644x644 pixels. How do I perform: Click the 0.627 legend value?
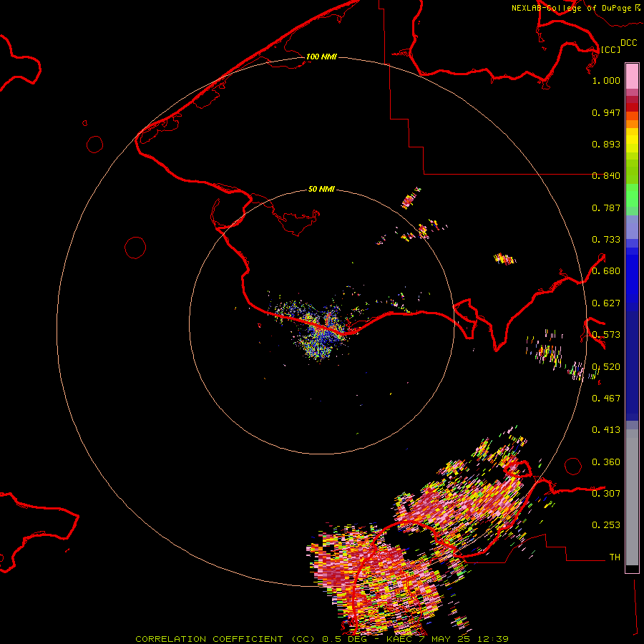point(606,303)
